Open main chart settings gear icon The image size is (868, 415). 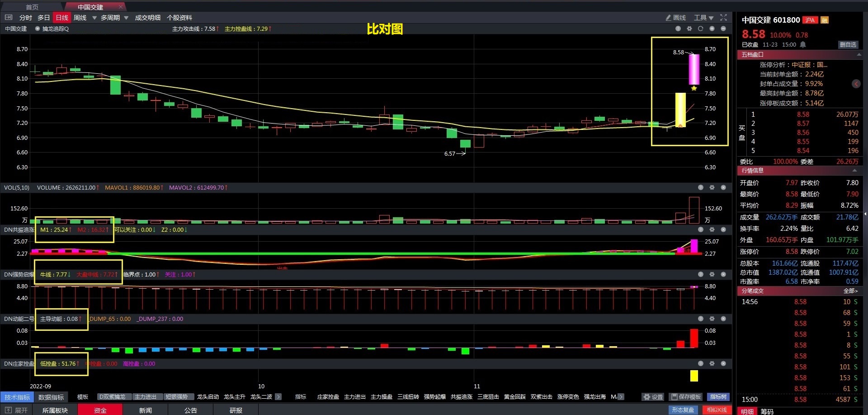[x=689, y=29]
